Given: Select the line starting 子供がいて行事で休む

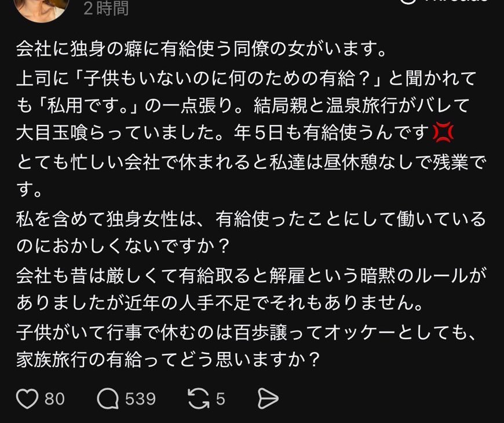Looking at the screenshot, I should [246, 332].
